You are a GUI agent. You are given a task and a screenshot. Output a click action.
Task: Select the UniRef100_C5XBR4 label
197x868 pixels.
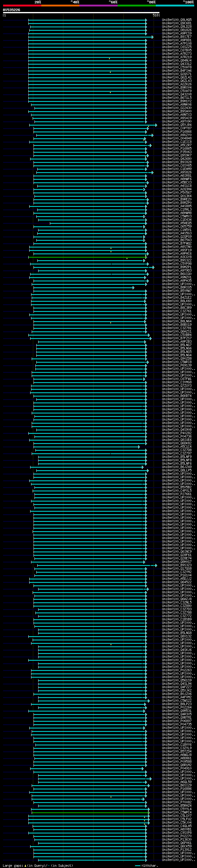177,335
